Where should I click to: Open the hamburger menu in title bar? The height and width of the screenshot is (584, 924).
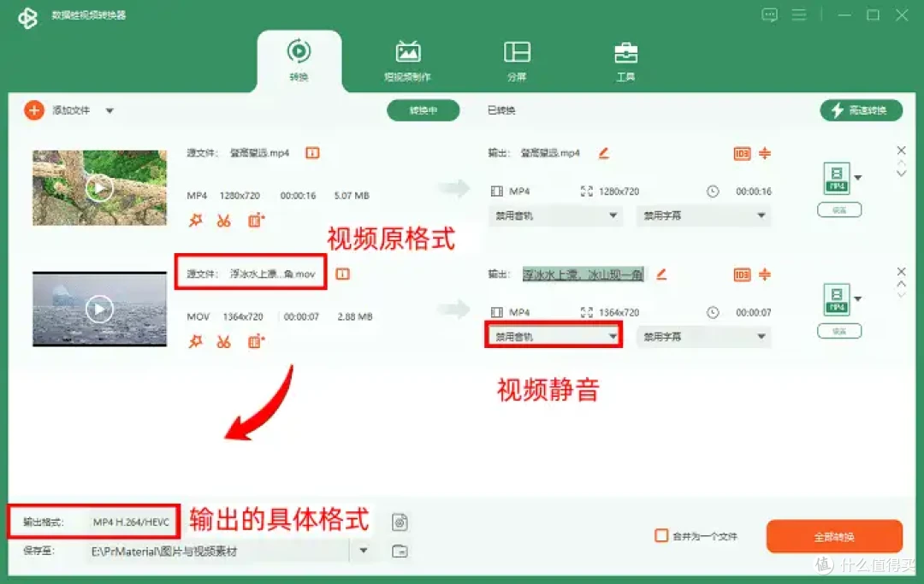799,15
